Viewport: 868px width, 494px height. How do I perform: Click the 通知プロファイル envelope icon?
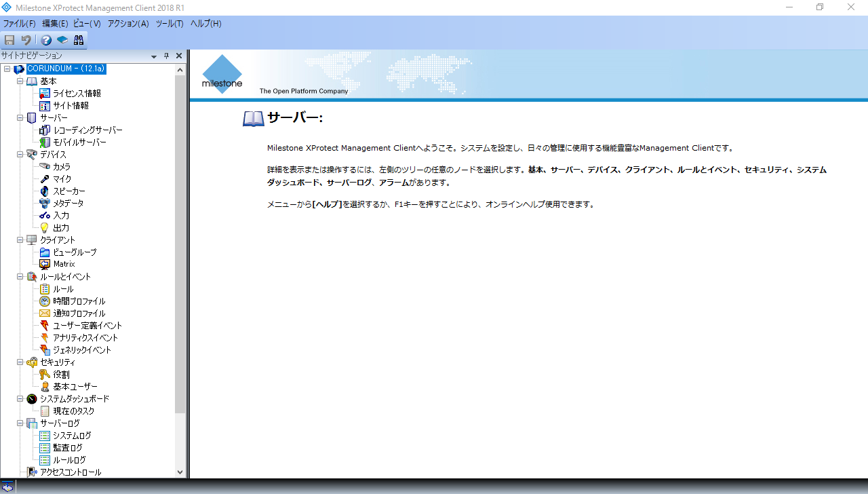pos(45,313)
